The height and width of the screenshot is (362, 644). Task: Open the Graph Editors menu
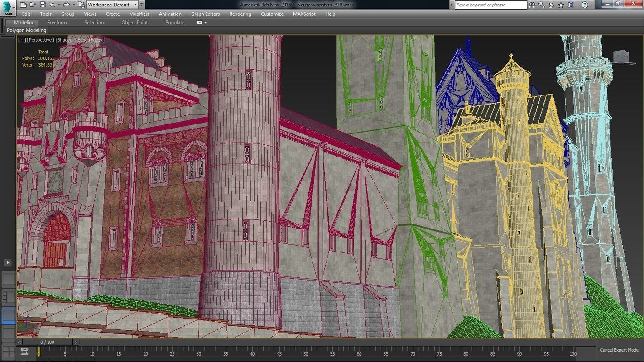(205, 14)
